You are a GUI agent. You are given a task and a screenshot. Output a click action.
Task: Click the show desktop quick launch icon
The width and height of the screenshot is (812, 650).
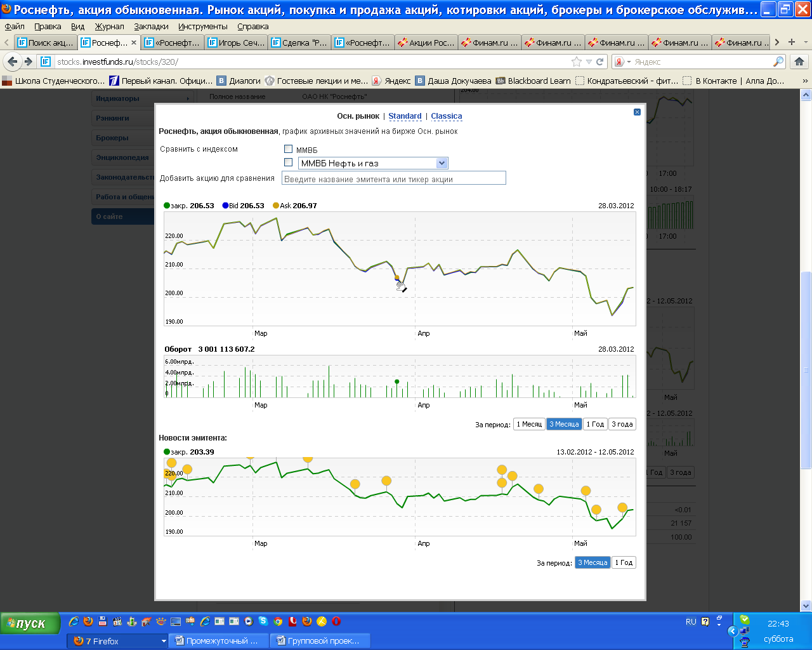[176, 621]
